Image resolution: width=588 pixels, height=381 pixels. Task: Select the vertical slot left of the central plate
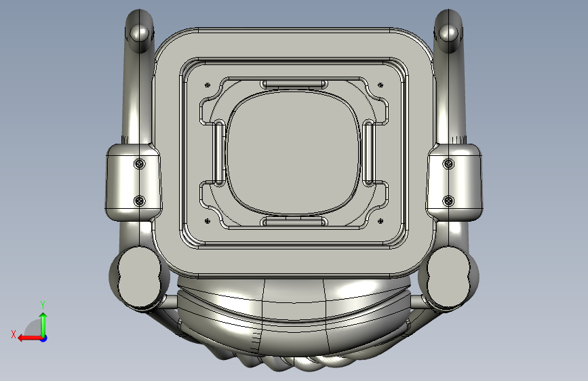point(219,153)
